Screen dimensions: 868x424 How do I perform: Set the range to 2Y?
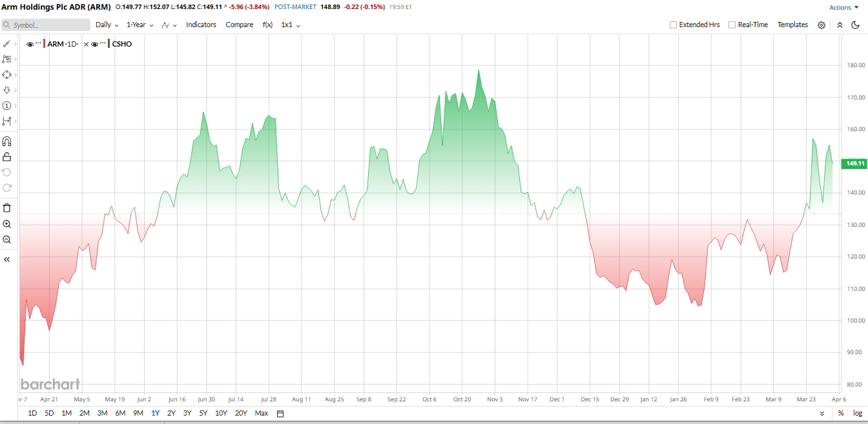171,414
